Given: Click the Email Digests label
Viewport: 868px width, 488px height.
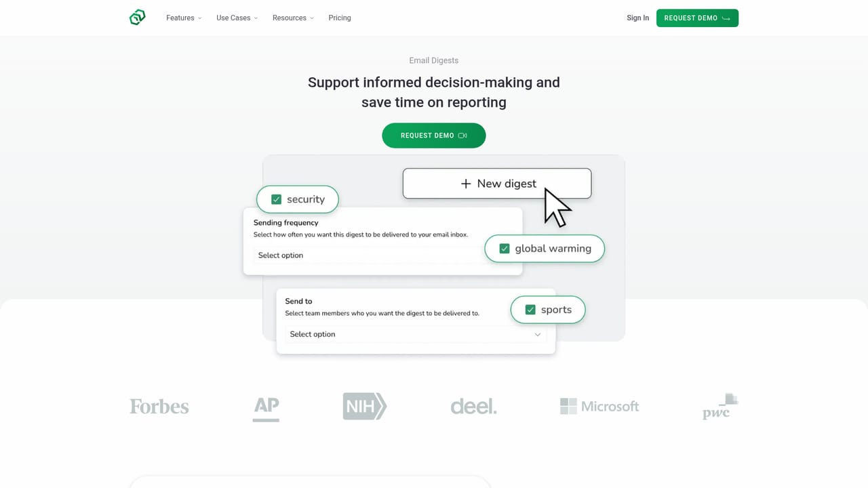Looking at the screenshot, I should [434, 60].
